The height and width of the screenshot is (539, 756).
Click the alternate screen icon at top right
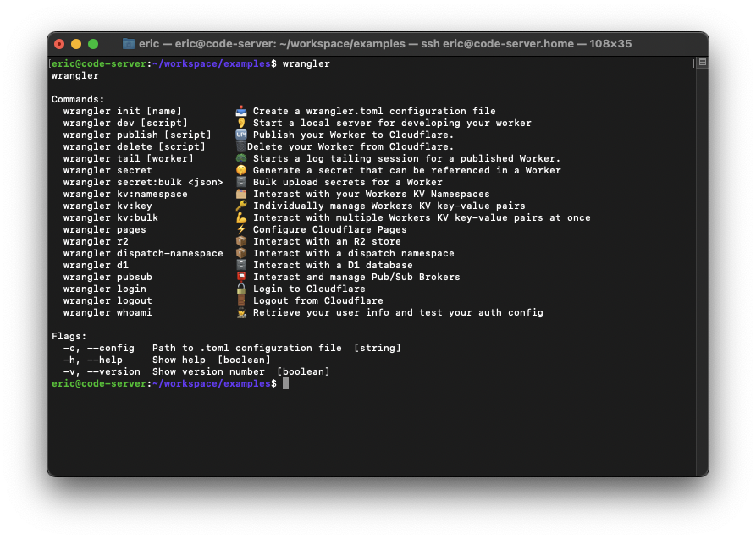pyautogui.click(x=702, y=63)
